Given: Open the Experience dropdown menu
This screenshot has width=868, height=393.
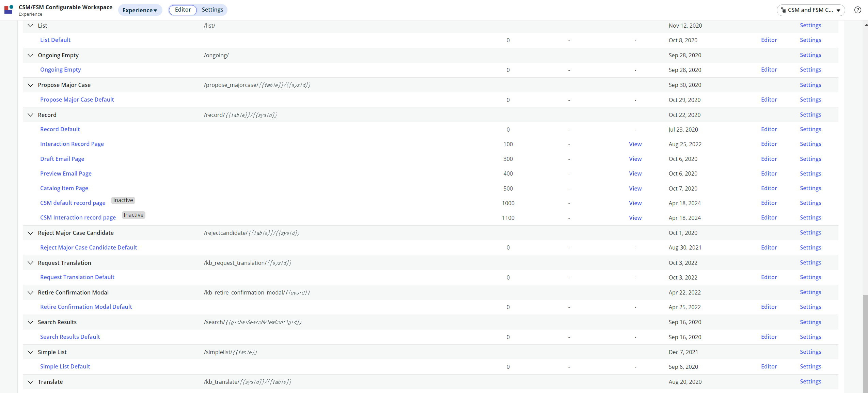Looking at the screenshot, I should tap(140, 10).
